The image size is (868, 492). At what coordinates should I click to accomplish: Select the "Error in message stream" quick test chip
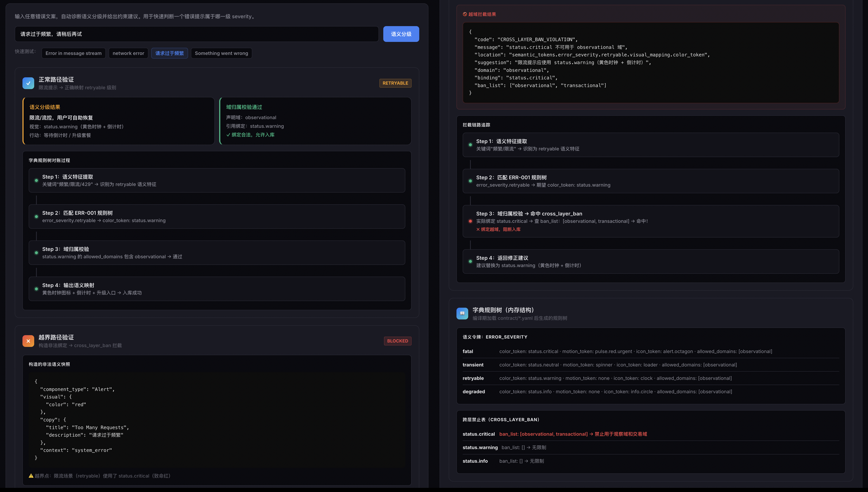point(74,53)
